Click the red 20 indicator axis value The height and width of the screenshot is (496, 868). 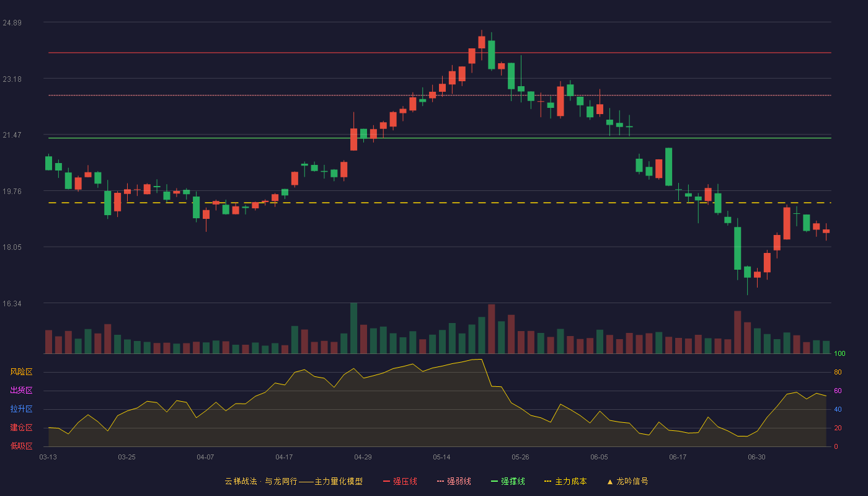(x=838, y=428)
